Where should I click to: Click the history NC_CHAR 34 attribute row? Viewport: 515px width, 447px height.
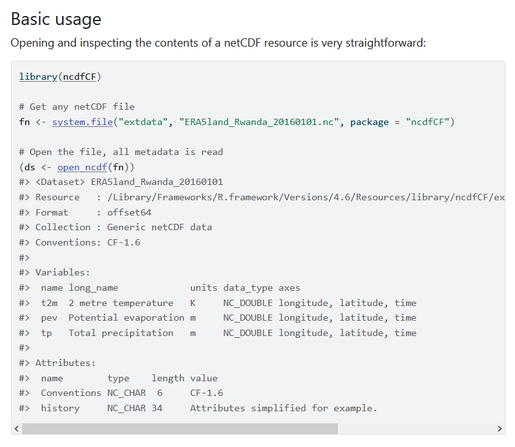tap(198, 408)
